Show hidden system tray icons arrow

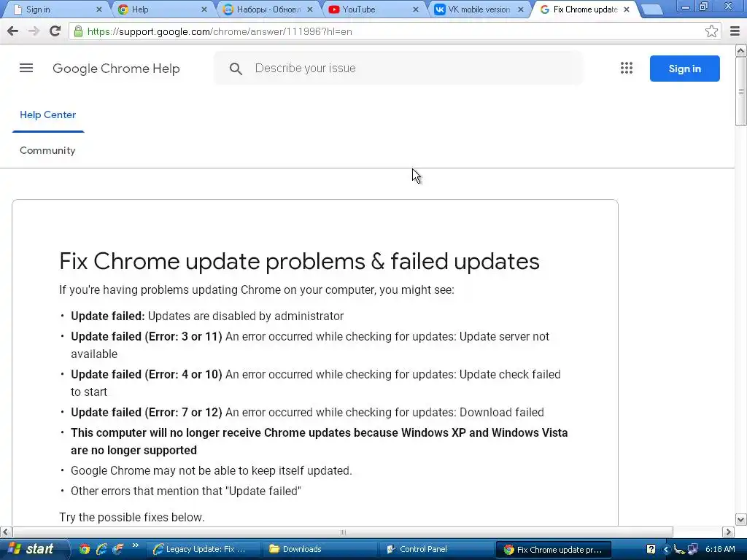coord(666,550)
